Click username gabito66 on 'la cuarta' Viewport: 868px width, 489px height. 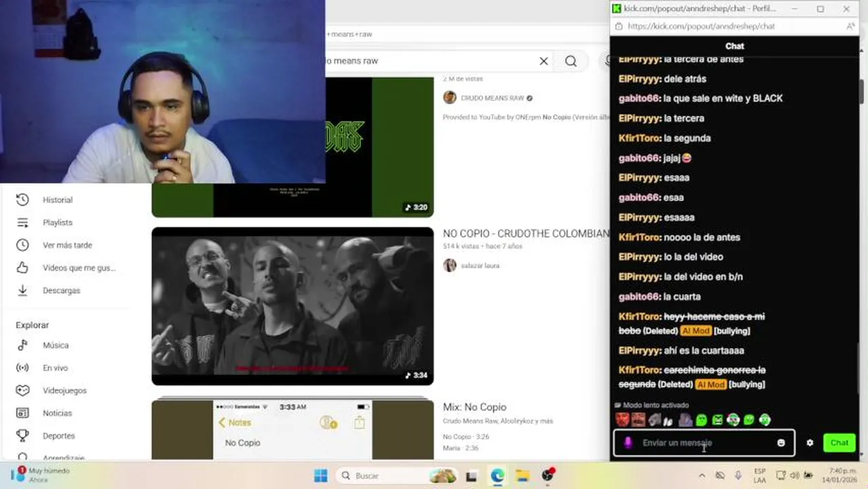pos(640,296)
